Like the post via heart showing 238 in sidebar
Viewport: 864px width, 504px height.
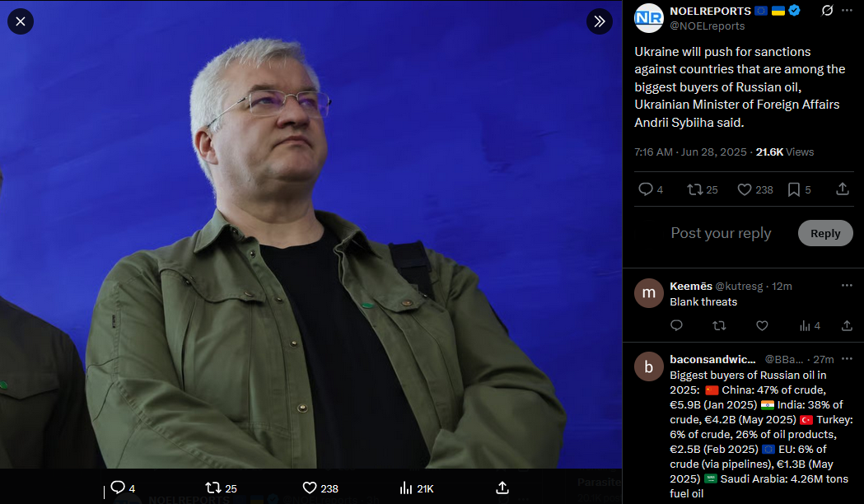tap(755, 189)
